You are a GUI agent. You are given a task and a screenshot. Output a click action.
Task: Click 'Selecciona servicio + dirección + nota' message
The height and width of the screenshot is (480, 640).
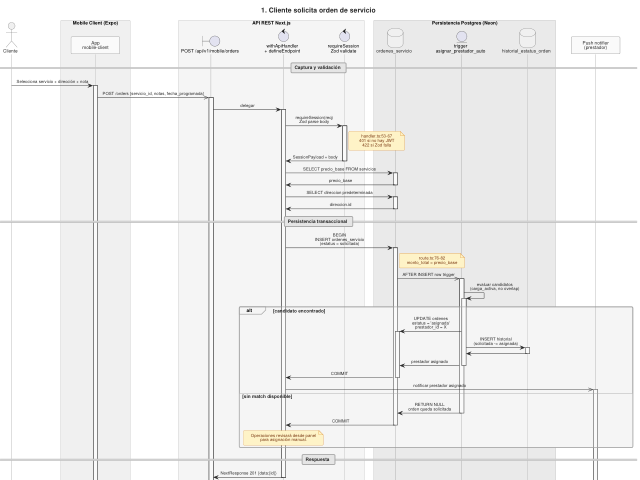click(x=52, y=82)
